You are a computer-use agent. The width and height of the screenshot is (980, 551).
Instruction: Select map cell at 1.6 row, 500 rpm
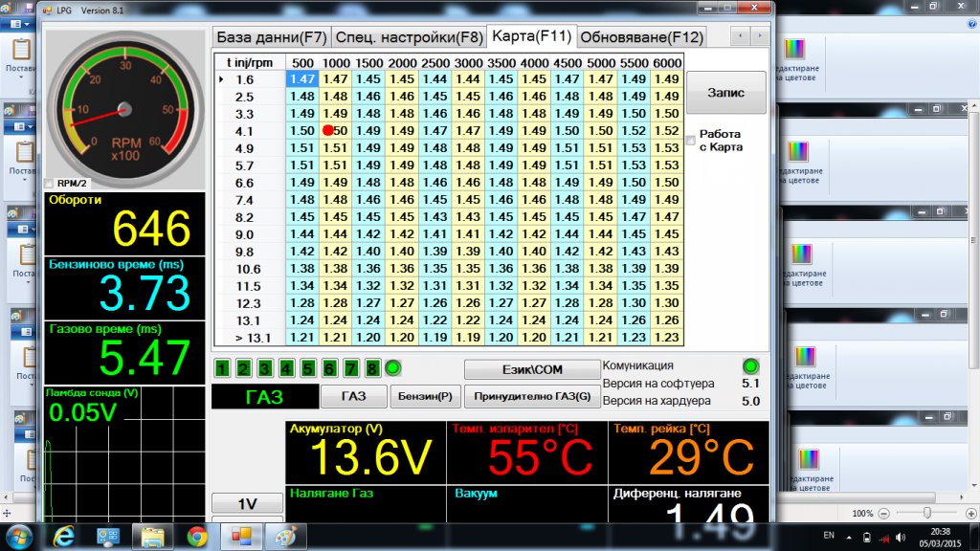301,79
